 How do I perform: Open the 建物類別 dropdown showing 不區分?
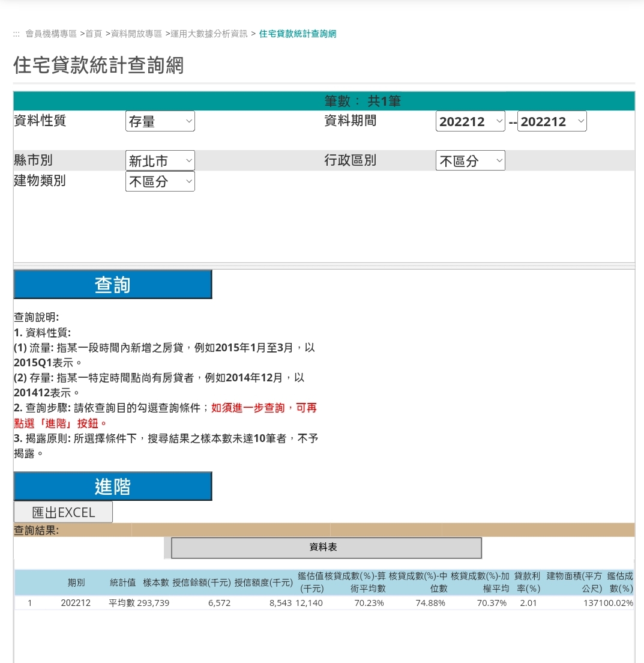pyautogui.click(x=160, y=181)
